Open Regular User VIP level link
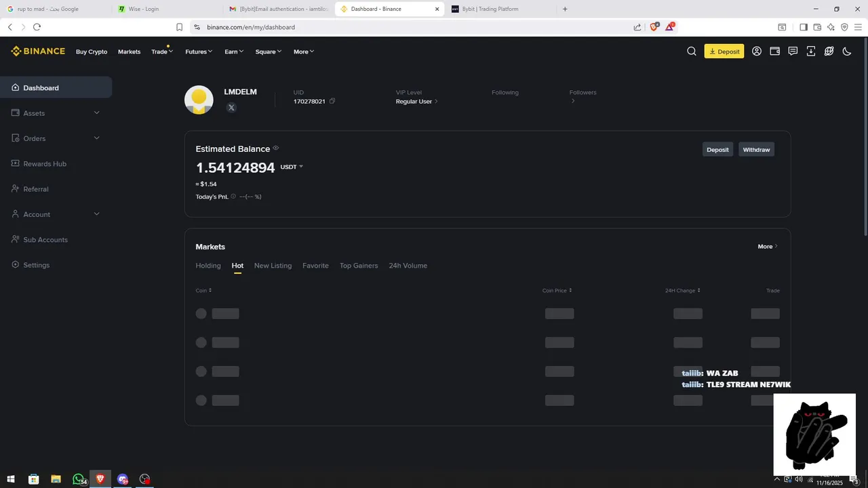868x488 pixels. click(416, 102)
